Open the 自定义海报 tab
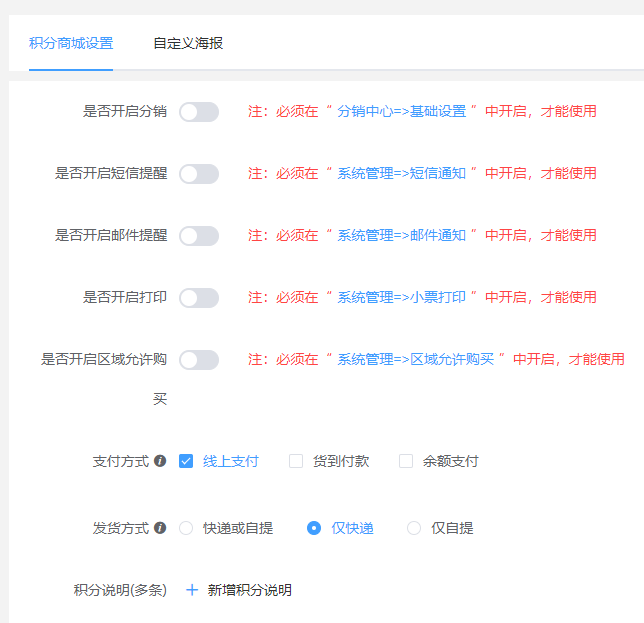Image resolution: width=644 pixels, height=623 pixels. pyautogui.click(x=188, y=44)
